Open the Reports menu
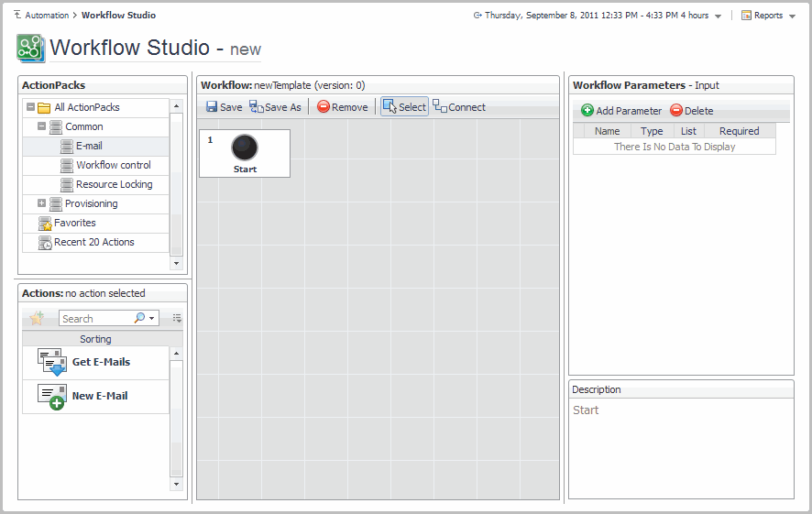 [768, 16]
